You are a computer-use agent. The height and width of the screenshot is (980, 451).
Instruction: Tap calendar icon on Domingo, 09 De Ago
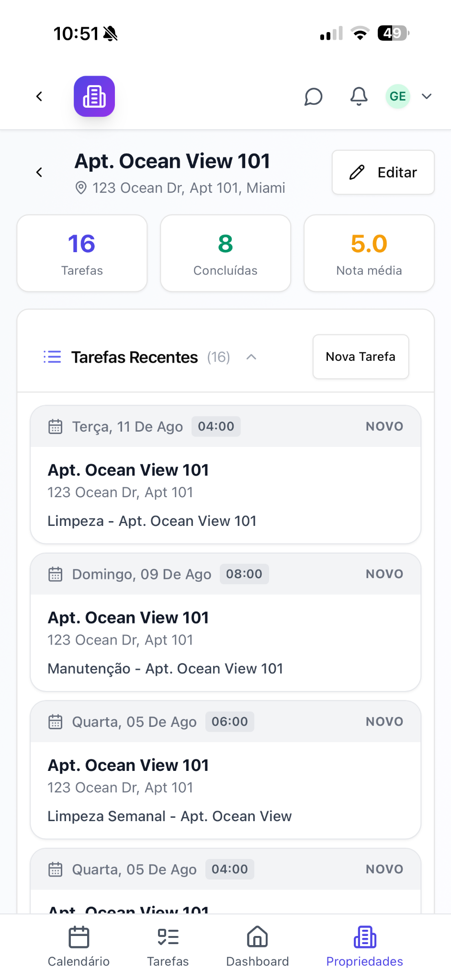tap(56, 574)
